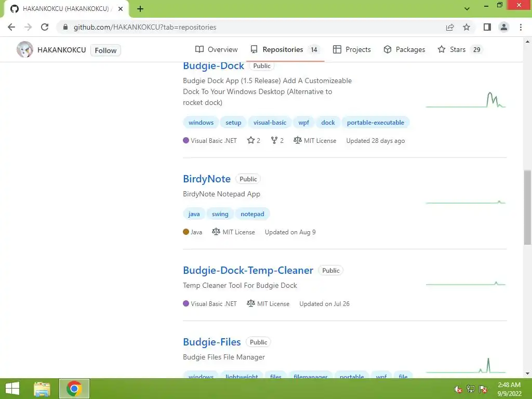Open the Budgie-Dock-Temp-Cleaner repository

248,270
